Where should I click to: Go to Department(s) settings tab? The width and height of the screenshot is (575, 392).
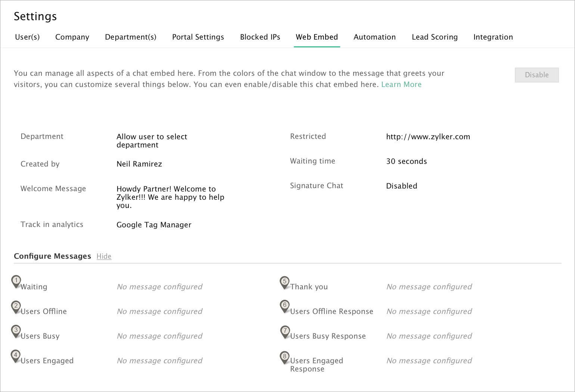[x=131, y=37]
